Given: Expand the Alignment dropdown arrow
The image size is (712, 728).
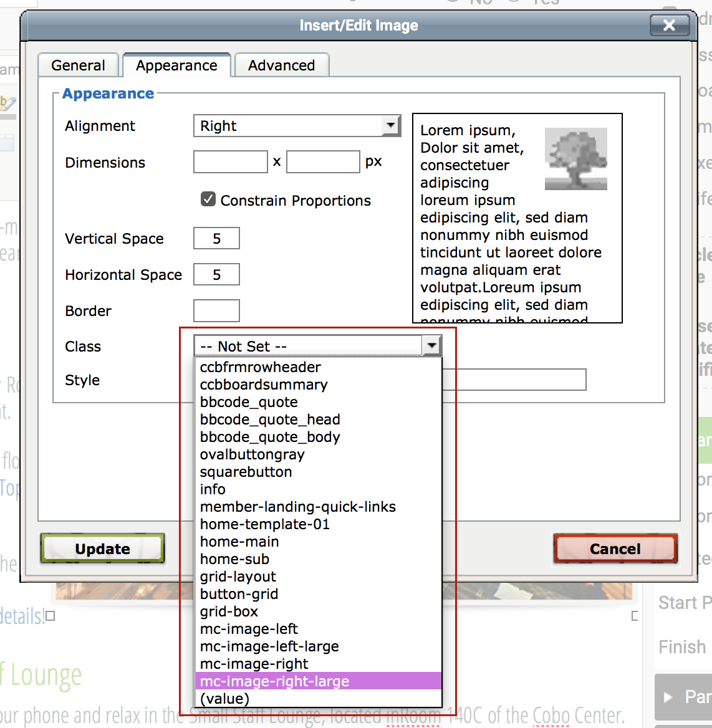Looking at the screenshot, I should click(391, 125).
